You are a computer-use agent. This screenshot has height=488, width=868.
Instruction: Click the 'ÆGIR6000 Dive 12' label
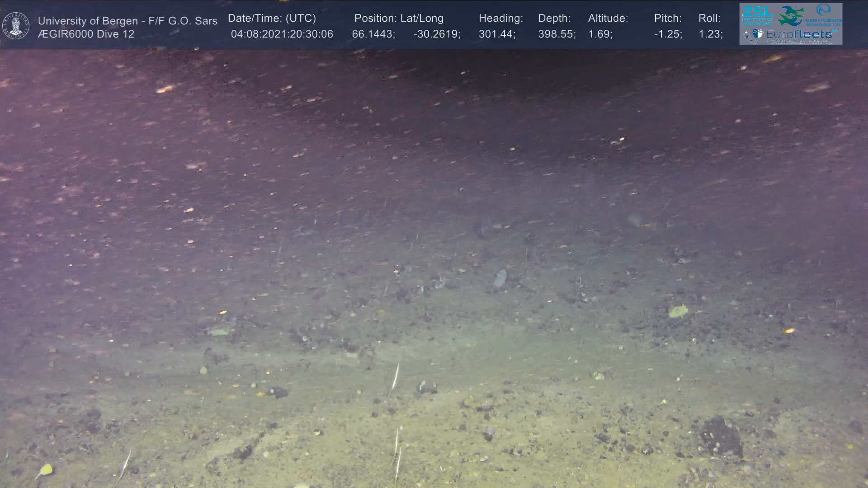click(x=86, y=34)
